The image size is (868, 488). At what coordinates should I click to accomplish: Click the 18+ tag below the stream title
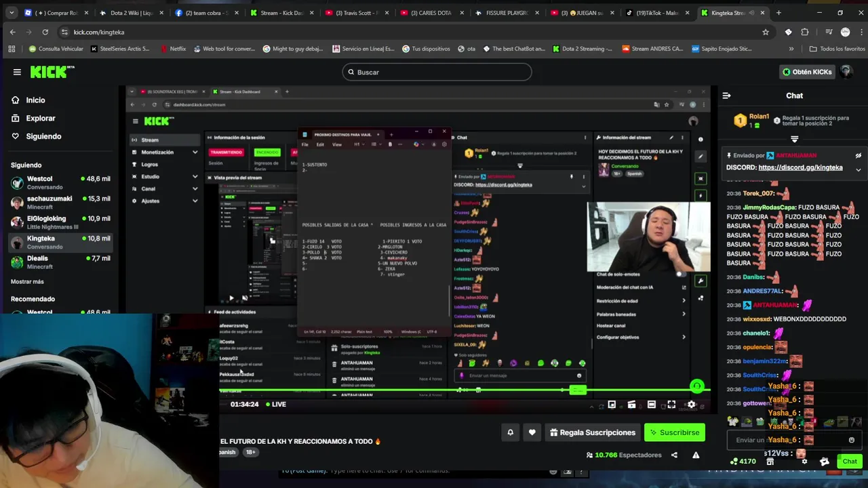click(250, 452)
